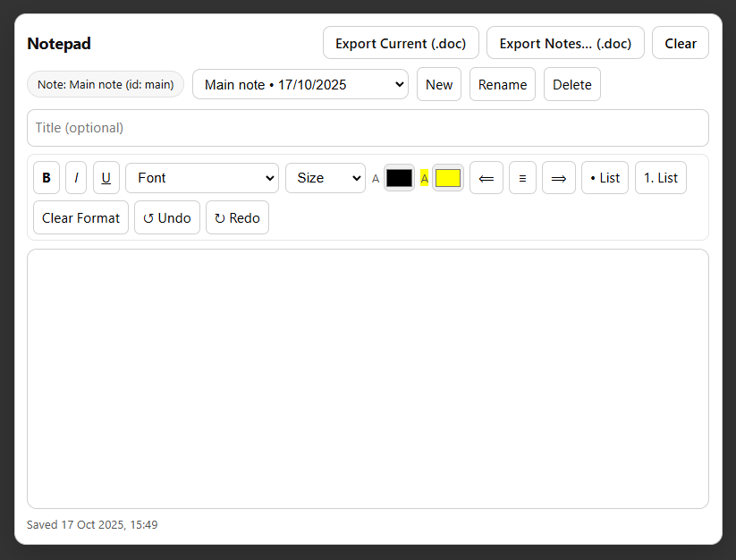This screenshot has width=736, height=560.
Task: Undo the last edit
Action: click(x=167, y=217)
